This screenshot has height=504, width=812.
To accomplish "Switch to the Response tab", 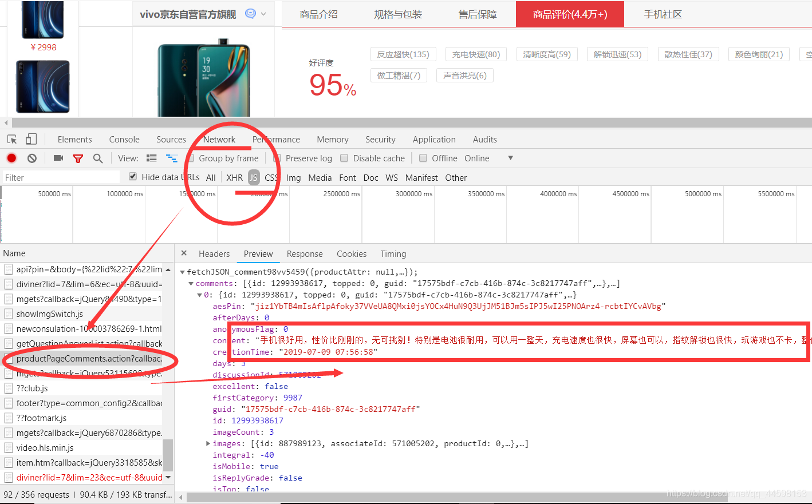I will 305,254.
